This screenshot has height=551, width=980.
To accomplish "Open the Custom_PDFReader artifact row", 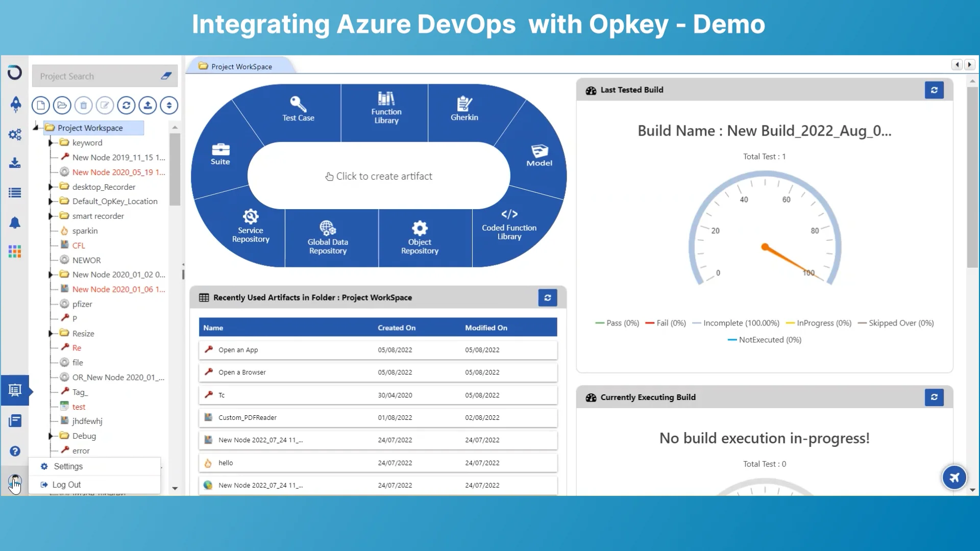I will point(378,417).
